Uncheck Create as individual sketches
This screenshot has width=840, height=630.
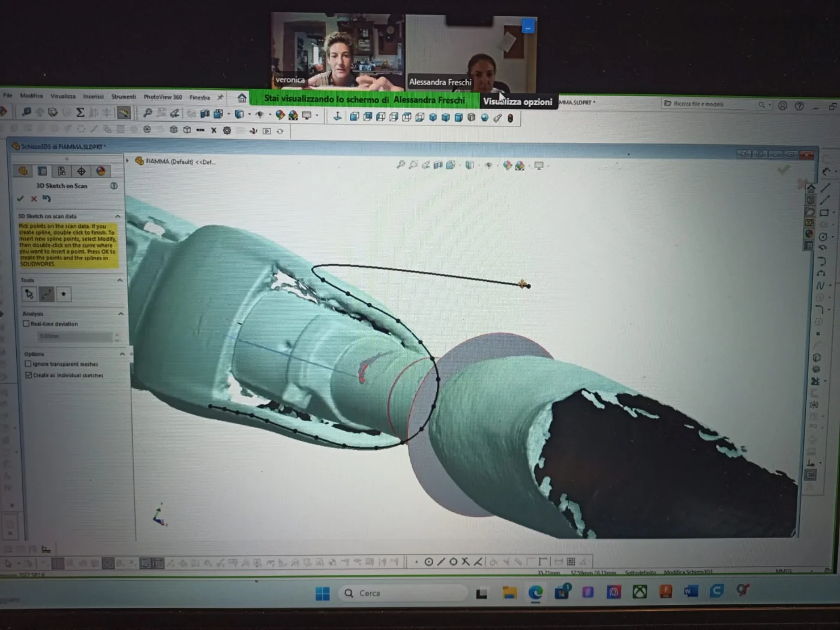click(x=28, y=375)
